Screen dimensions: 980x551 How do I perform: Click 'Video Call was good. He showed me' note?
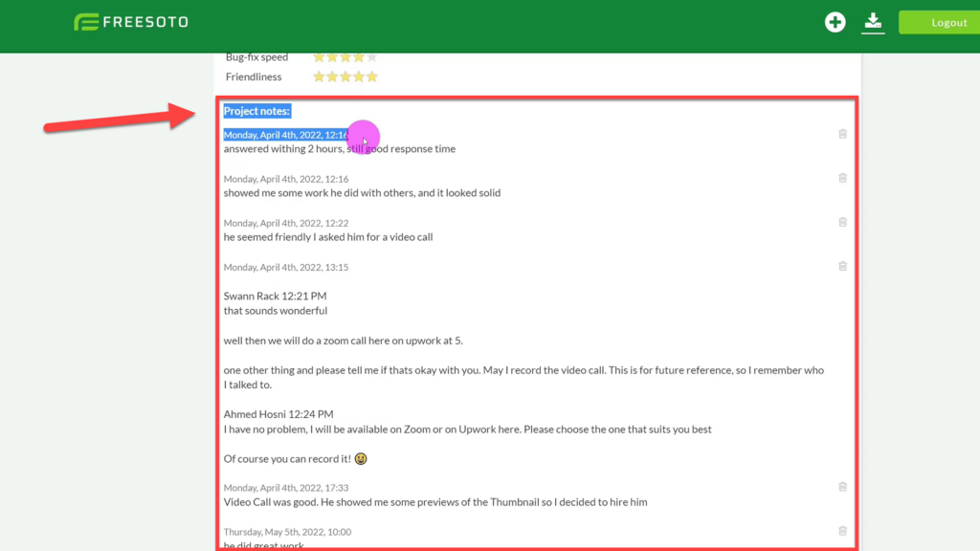click(x=435, y=501)
